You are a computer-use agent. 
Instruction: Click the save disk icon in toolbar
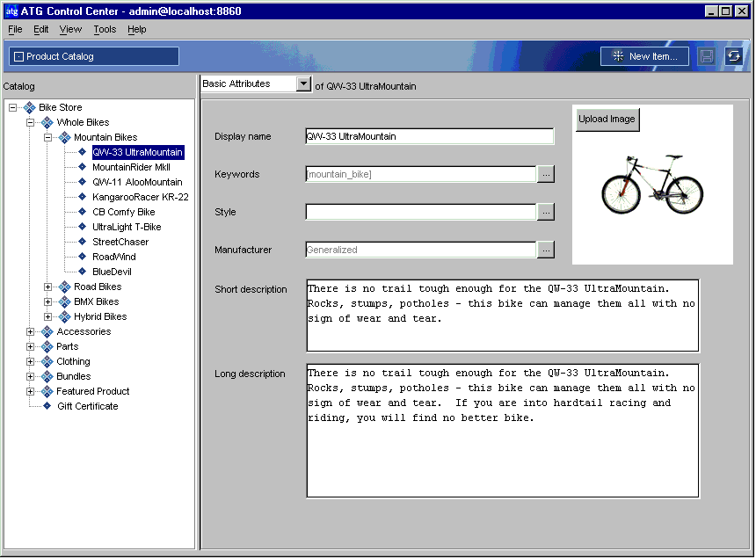pos(707,56)
